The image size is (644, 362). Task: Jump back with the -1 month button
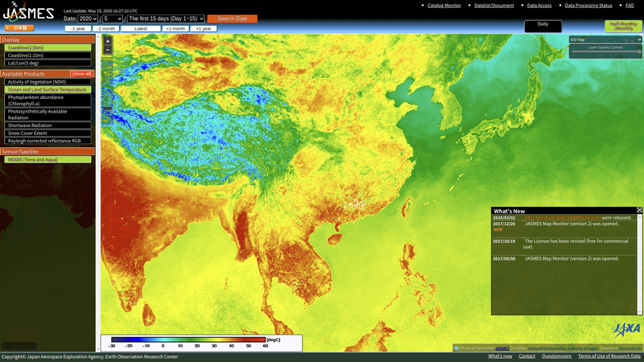(105, 28)
